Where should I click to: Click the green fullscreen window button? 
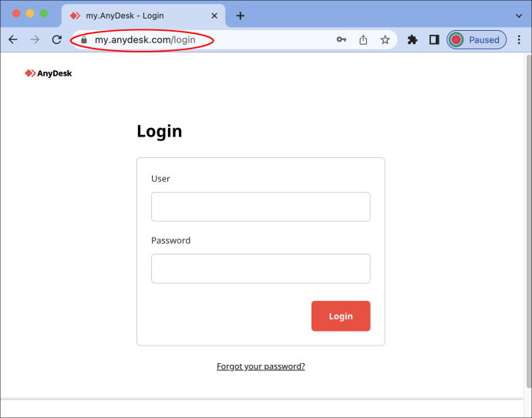tap(44, 13)
